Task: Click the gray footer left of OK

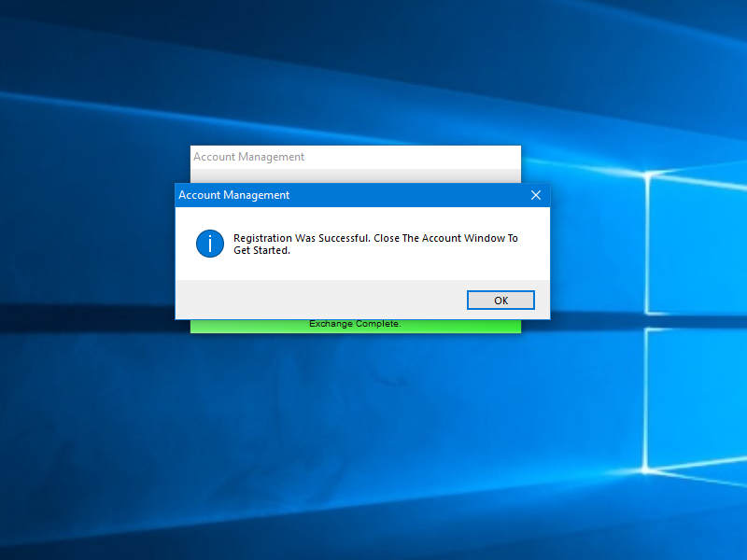Action: pyautogui.click(x=317, y=300)
